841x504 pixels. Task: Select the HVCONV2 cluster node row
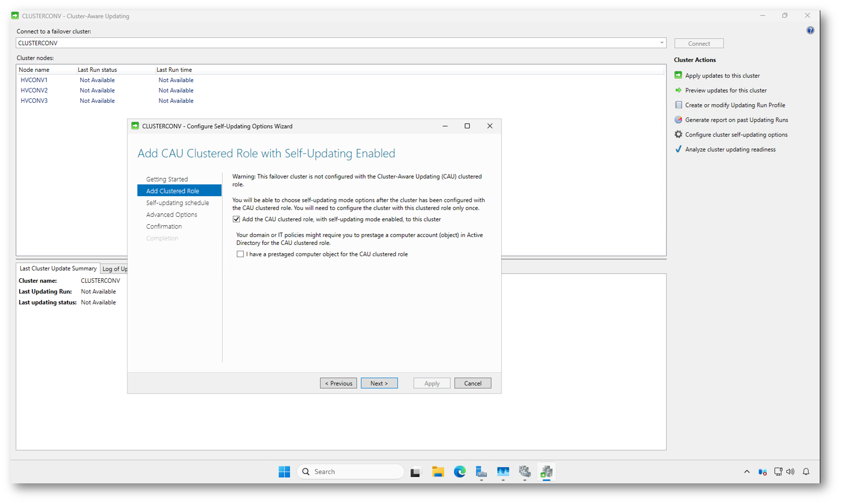34,90
